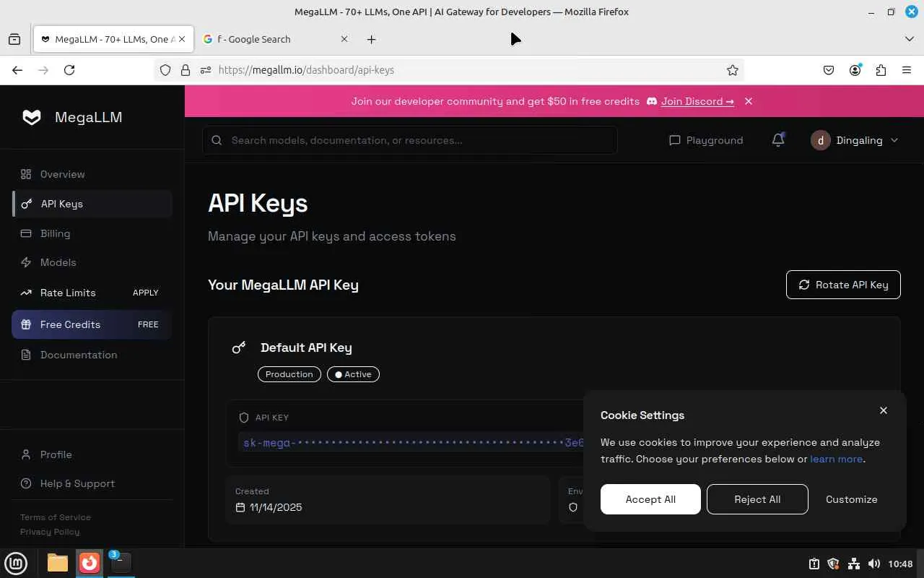
Task: Click the Billing card icon
Action: click(x=26, y=233)
